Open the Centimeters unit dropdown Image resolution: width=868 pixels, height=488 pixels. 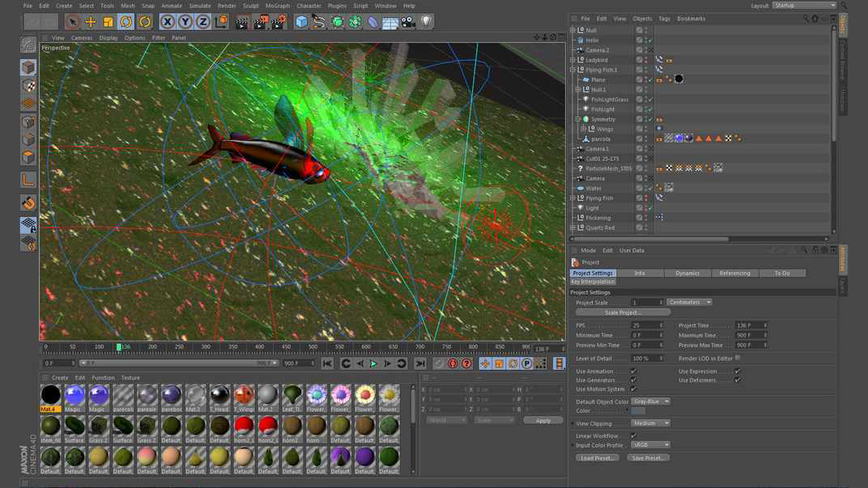point(689,302)
